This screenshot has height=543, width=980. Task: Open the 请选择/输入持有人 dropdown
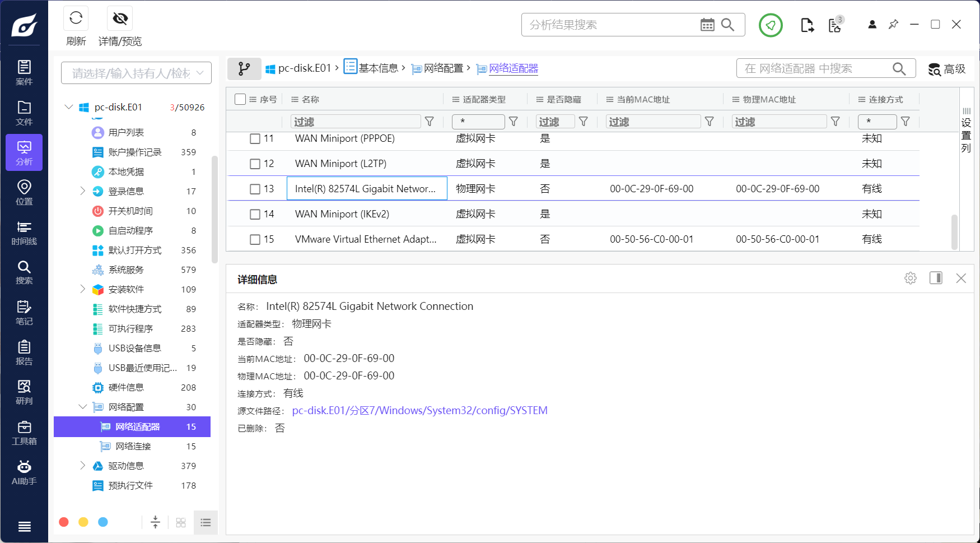(x=136, y=73)
